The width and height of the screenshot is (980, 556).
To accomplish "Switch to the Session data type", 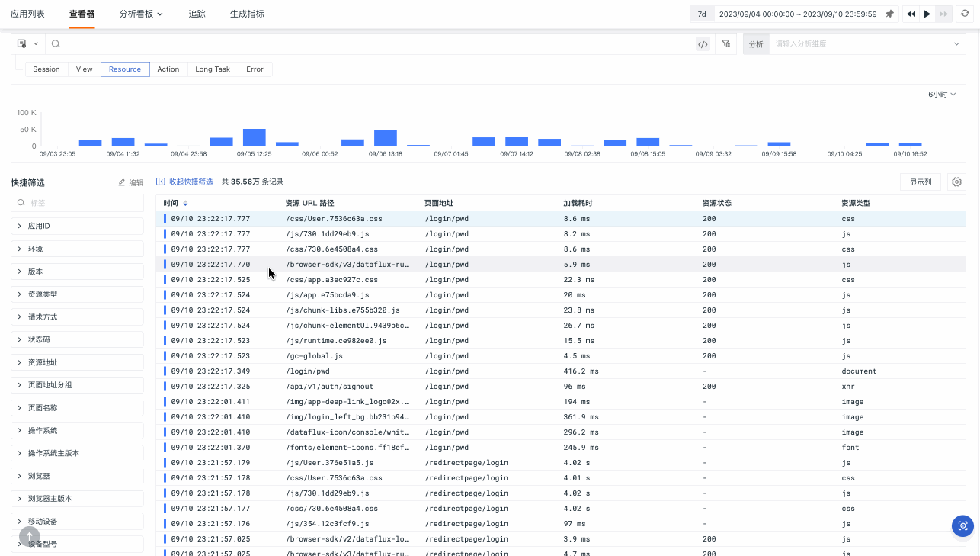I will [x=46, y=69].
